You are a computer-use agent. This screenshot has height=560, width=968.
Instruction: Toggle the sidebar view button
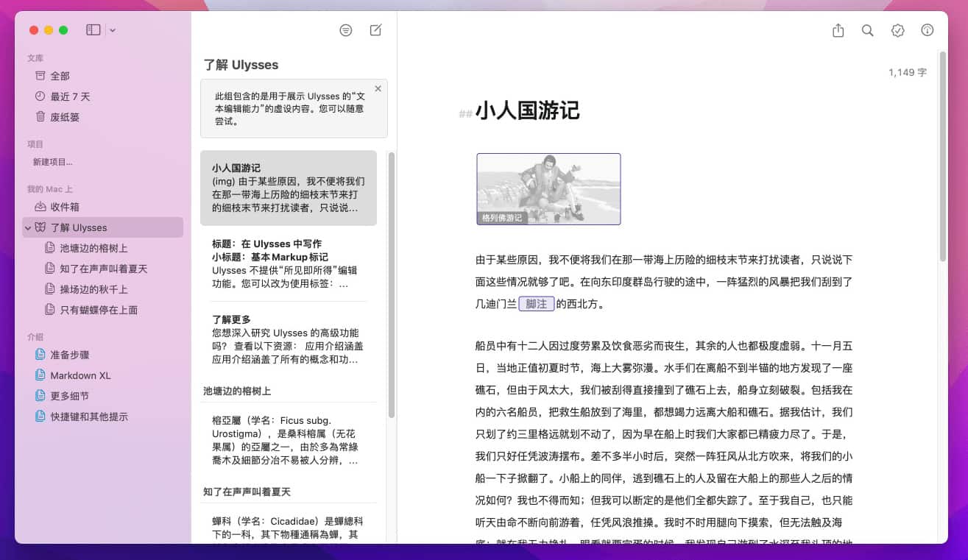(93, 30)
